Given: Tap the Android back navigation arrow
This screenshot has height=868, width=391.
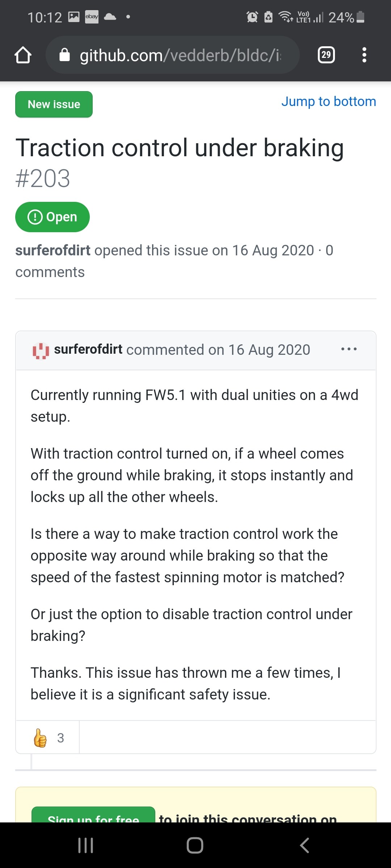Looking at the screenshot, I should 304,845.
